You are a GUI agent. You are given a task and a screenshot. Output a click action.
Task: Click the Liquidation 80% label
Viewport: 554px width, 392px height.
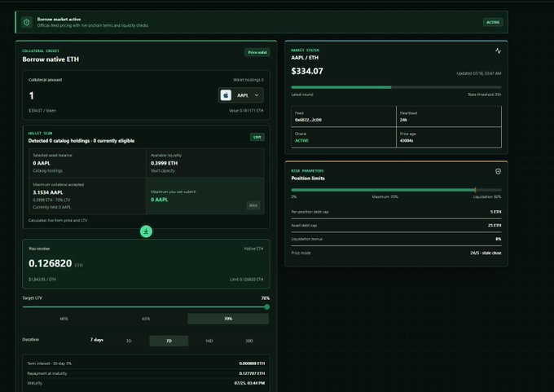487,197
